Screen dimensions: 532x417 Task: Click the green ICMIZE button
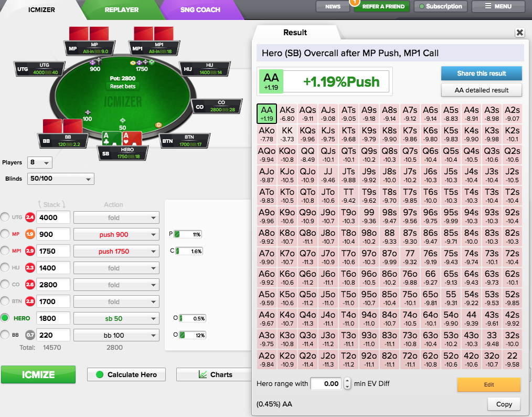click(38, 374)
